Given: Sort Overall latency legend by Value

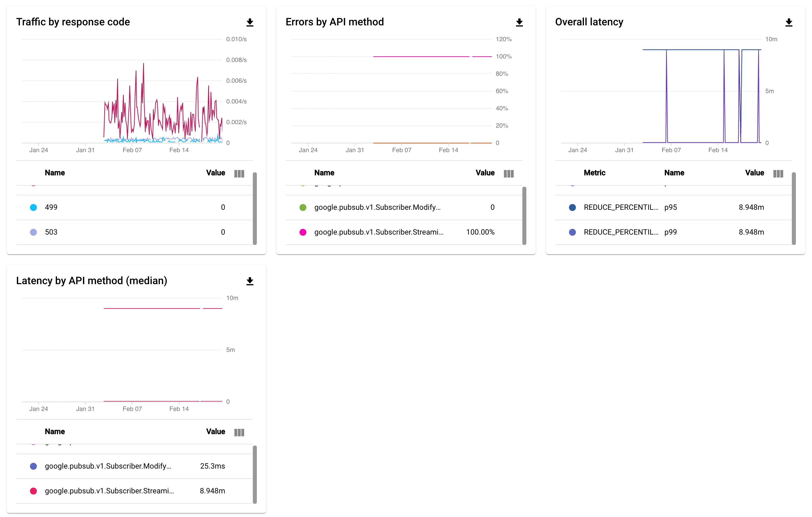Looking at the screenshot, I should tap(754, 173).
